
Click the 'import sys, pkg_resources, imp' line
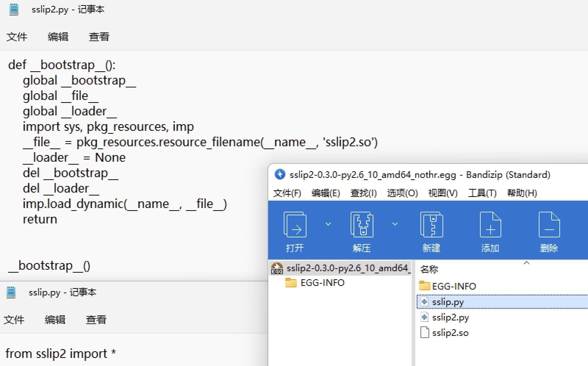click(x=108, y=127)
